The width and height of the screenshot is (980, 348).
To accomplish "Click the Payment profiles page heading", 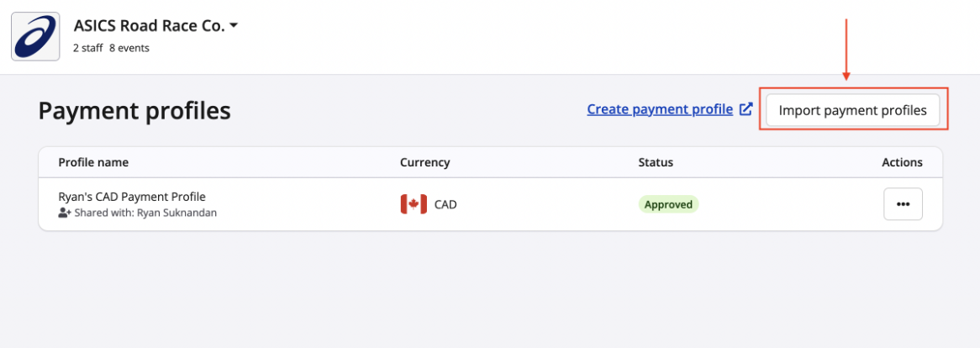I will point(134,111).
